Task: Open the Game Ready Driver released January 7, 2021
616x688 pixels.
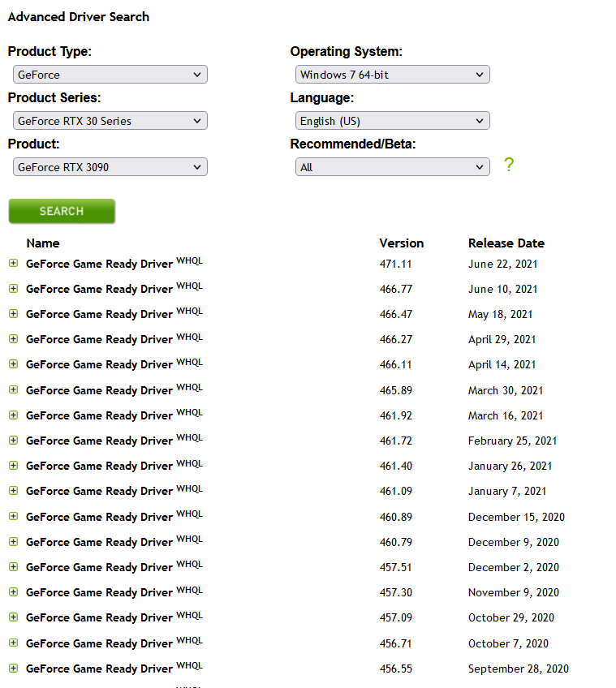Action: [x=99, y=491]
